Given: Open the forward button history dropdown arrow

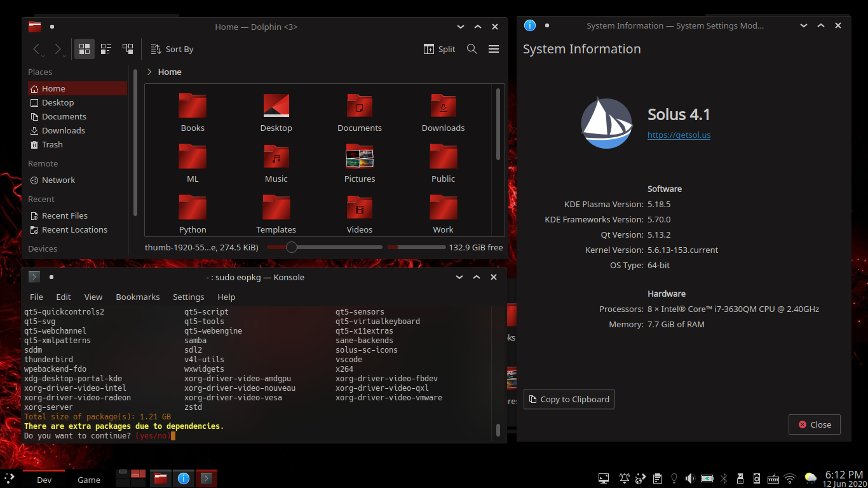Looking at the screenshot, I should [65, 55].
